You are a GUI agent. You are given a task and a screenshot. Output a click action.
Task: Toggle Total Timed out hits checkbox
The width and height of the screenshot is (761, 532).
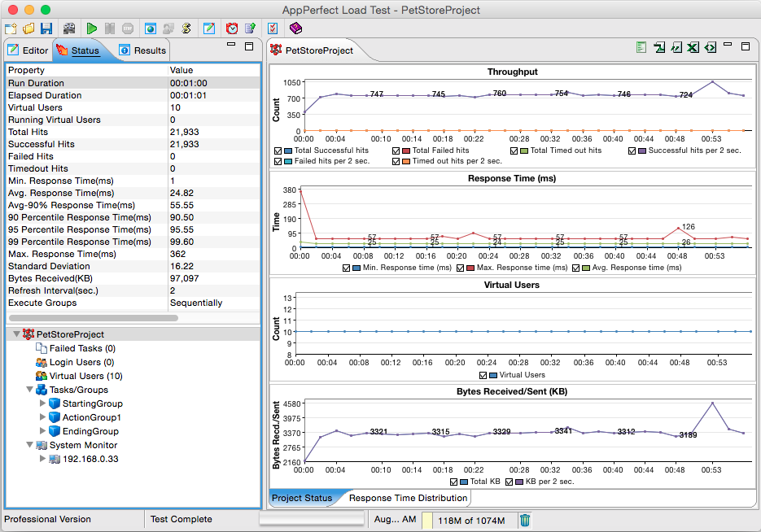tap(514, 150)
